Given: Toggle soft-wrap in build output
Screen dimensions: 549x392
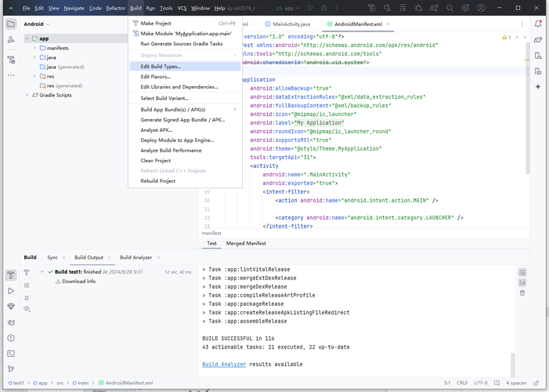Looking at the screenshot, I should click(522, 272).
